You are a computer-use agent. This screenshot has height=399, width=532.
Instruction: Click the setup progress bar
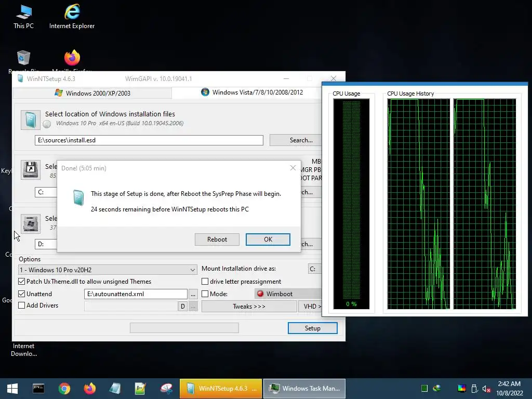click(x=184, y=328)
